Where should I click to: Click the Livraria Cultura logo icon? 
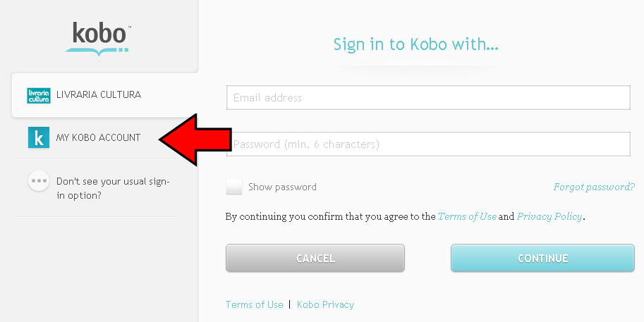tap(38, 96)
